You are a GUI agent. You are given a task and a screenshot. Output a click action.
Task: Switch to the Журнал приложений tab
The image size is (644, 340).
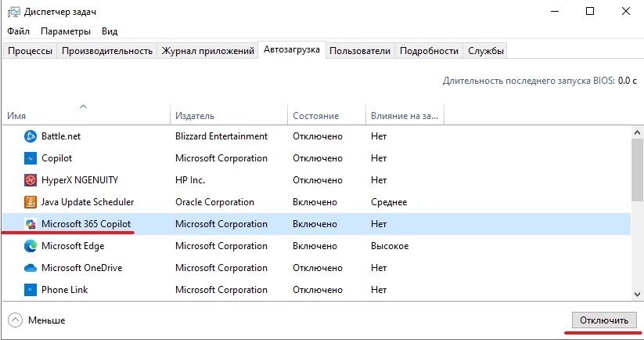tap(208, 51)
